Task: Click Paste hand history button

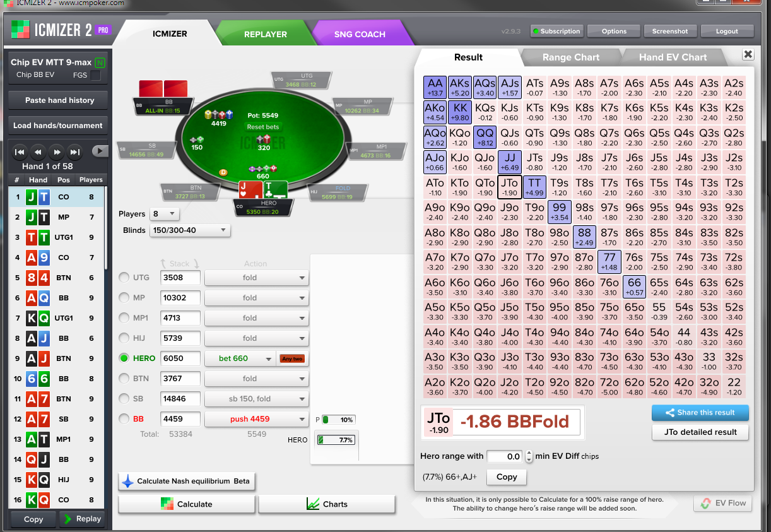Action: pyautogui.click(x=59, y=100)
